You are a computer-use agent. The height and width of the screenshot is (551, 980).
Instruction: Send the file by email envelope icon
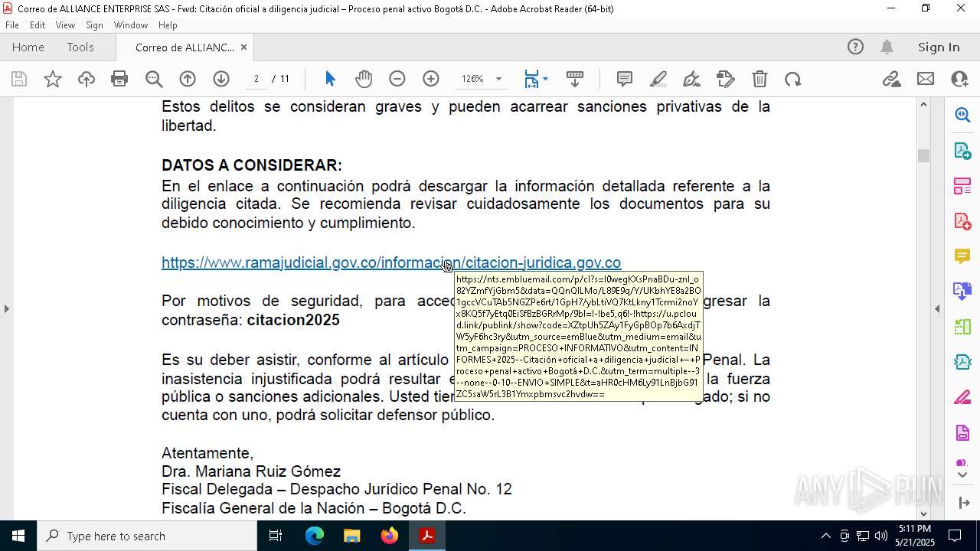(926, 79)
